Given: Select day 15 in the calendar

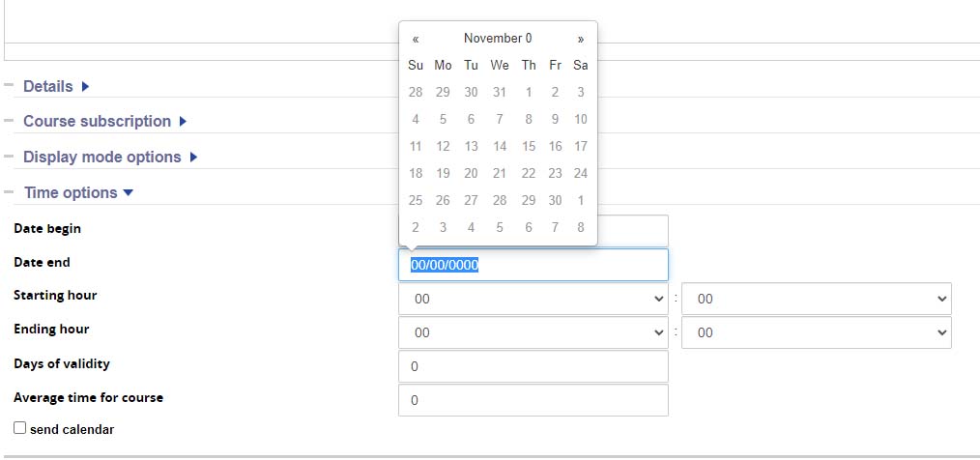Looking at the screenshot, I should (x=528, y=147).
